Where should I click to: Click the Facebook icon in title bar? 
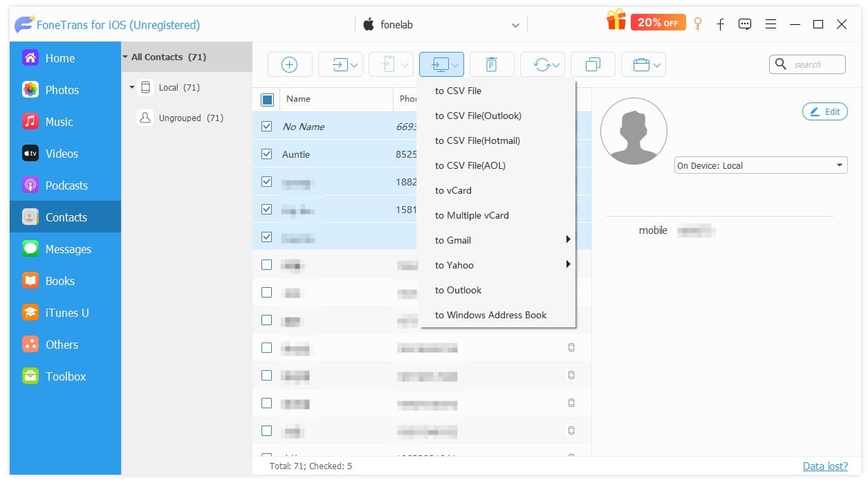(x=720, y=24)
